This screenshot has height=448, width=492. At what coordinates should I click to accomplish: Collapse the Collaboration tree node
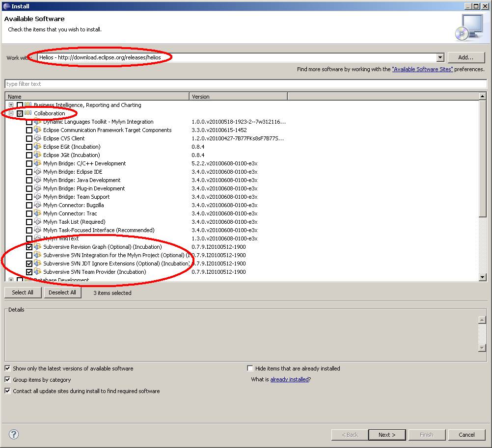(11, 113)
